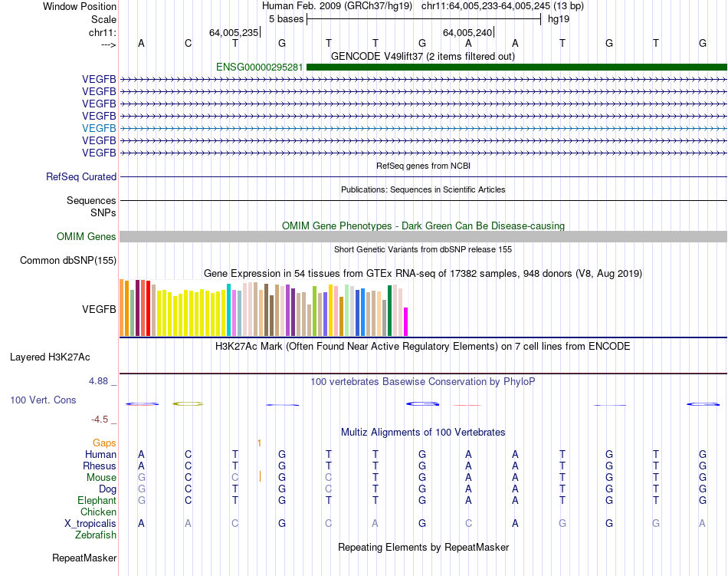This screenshot has width=728, height=576.
Task: Click the Chicken alignment row label
Action: tap(98, 512)
